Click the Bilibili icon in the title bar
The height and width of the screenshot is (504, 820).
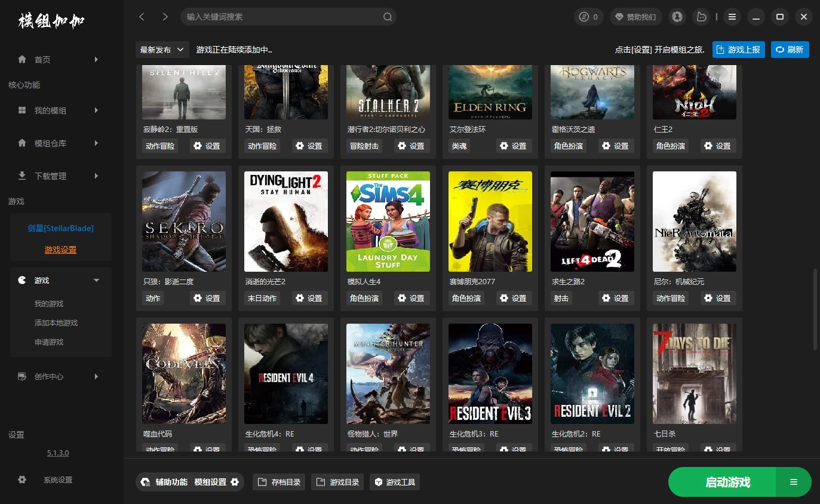(x=701, y=17)
